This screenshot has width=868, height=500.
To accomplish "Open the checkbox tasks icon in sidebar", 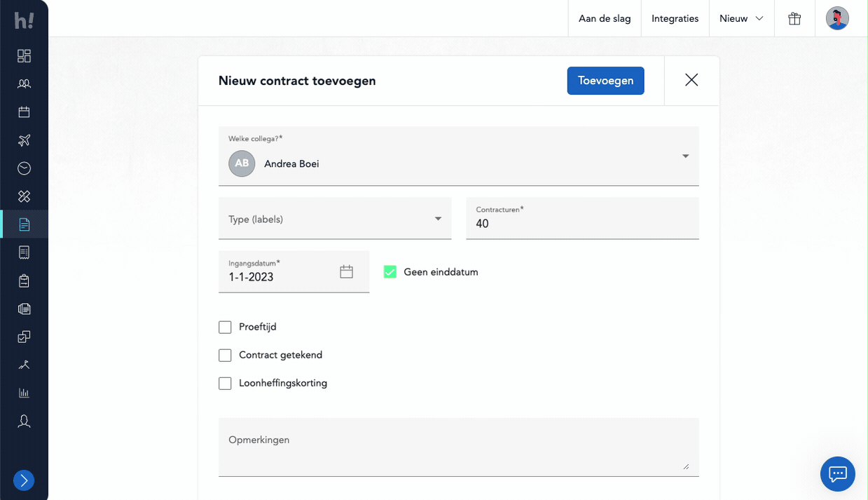I will point(24,337).
